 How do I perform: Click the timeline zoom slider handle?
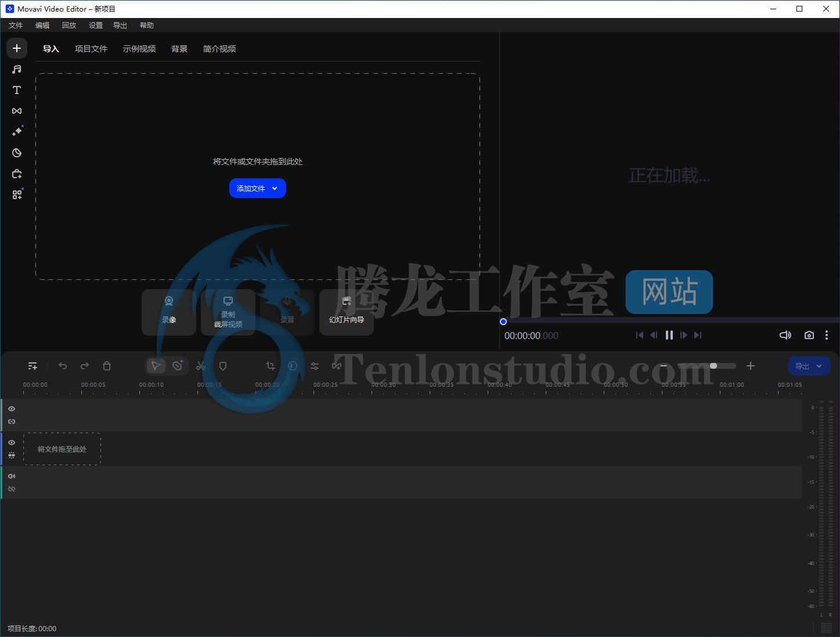click(x=713, y=366)
